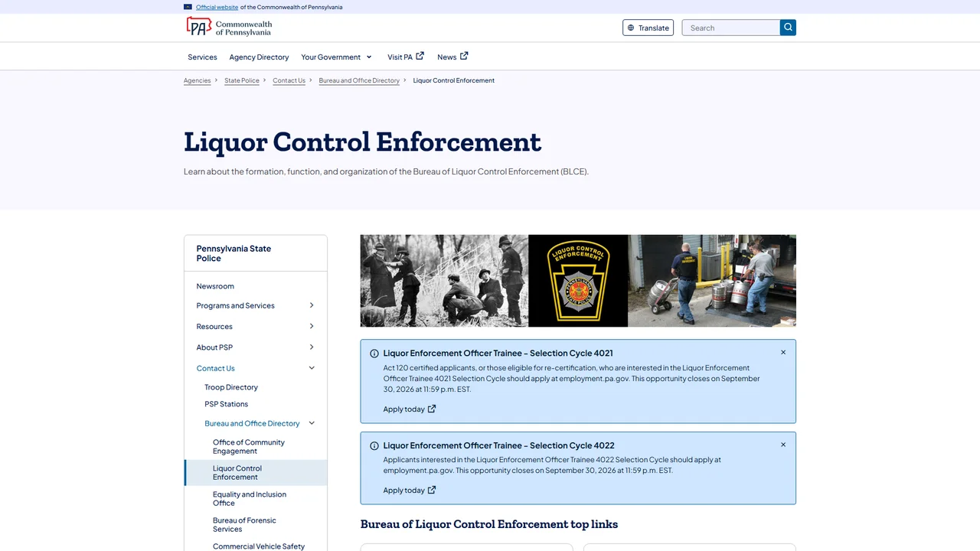Click the Translate button
980x551 pixels.
(648, 28)
